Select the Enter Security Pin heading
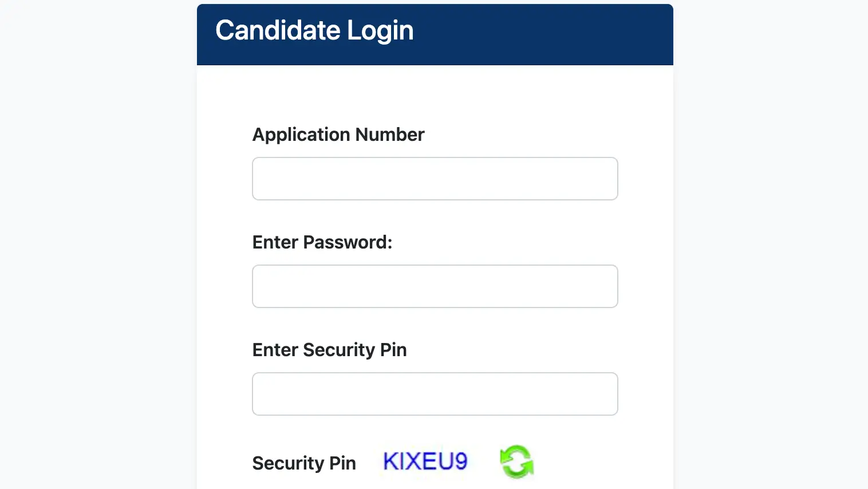This screenshot has height=489, width=868. [x=329, y=349]
